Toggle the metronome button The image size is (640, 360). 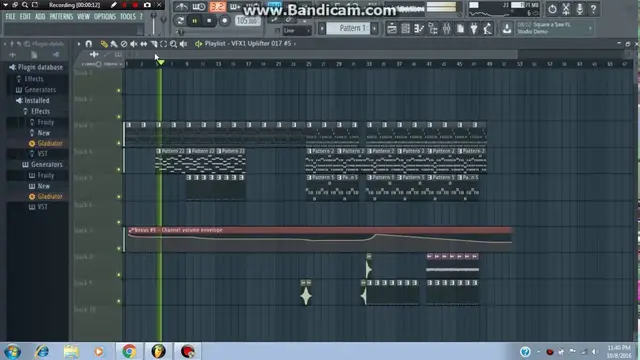click(x=181, y=7)
